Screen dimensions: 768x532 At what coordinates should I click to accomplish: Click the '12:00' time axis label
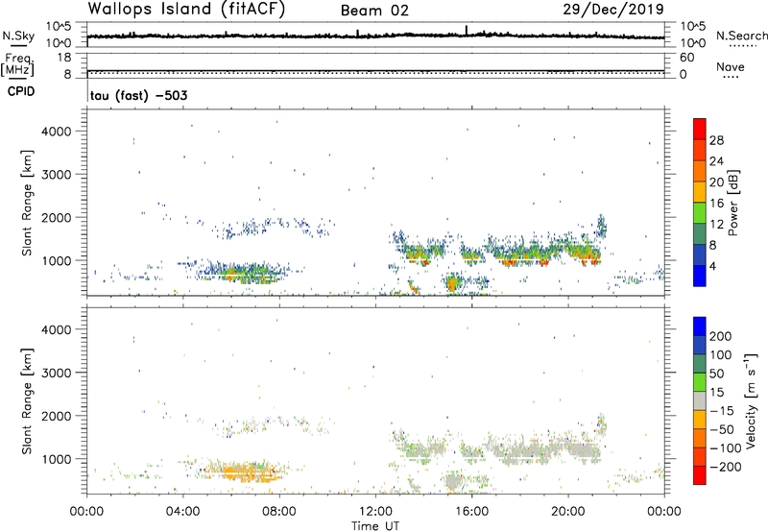point(375,512)
